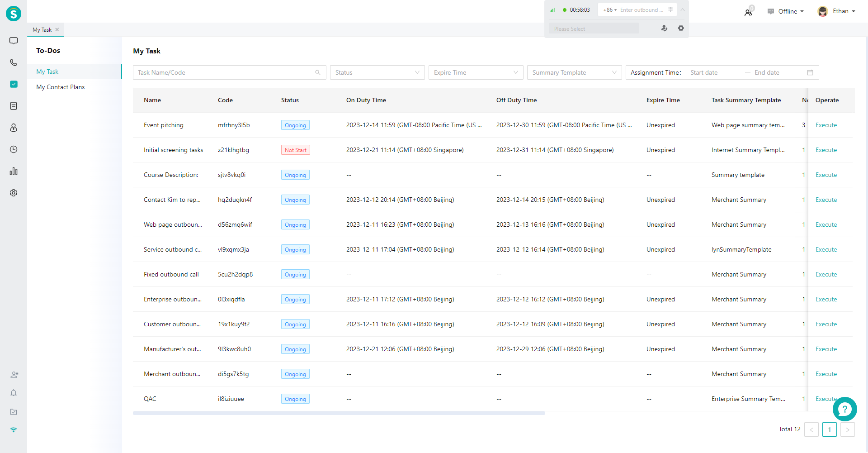Screen dimensions: 868x453
Task: Open the notifications bell icon
Action: click(x=14, y=393)
